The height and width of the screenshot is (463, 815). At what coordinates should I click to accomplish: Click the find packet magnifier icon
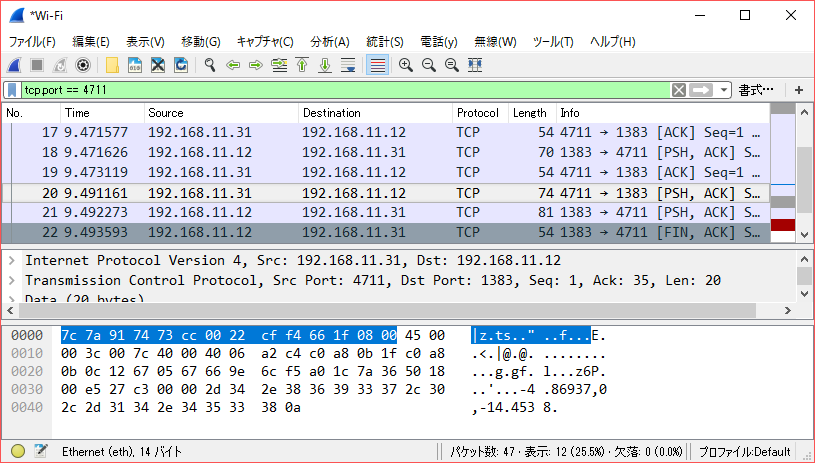coord(210,65)
